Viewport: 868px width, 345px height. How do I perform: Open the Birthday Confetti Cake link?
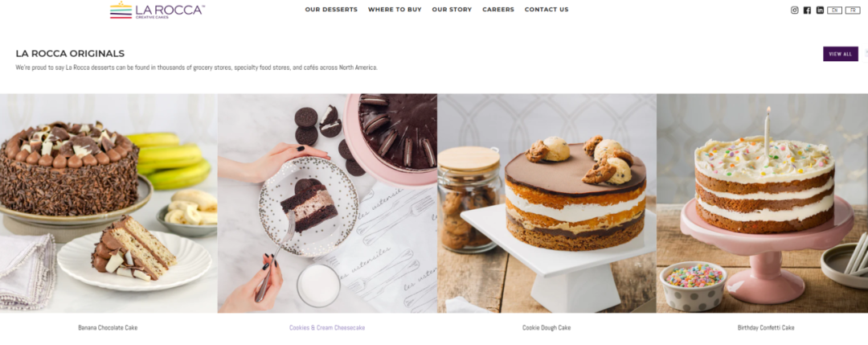766,328
